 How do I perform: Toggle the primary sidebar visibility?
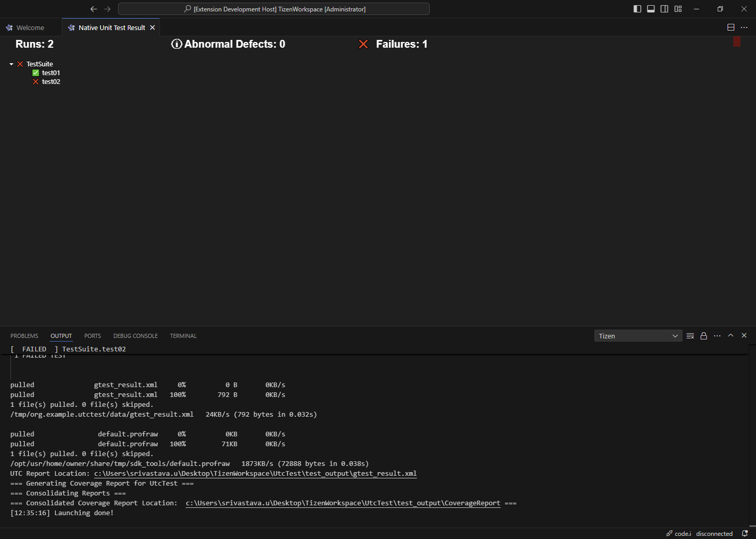(637, 9)
